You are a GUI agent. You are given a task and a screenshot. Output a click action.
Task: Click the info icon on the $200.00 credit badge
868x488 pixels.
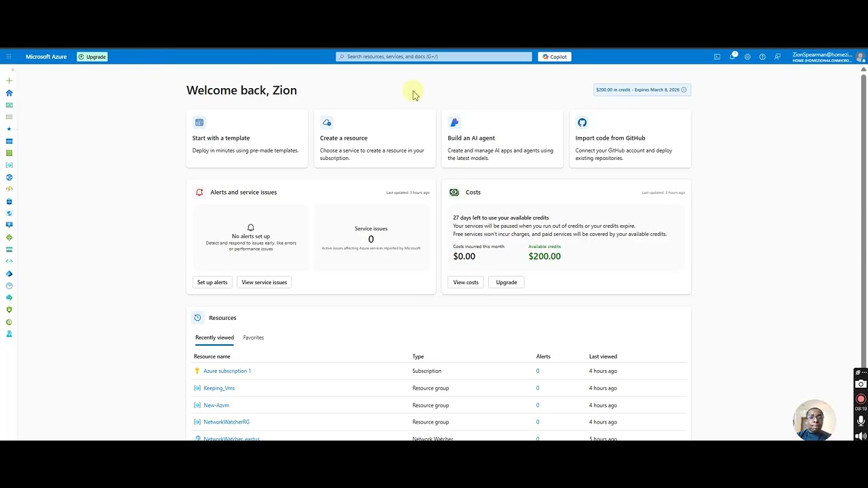pyautogui.click(x=684, y=89)
